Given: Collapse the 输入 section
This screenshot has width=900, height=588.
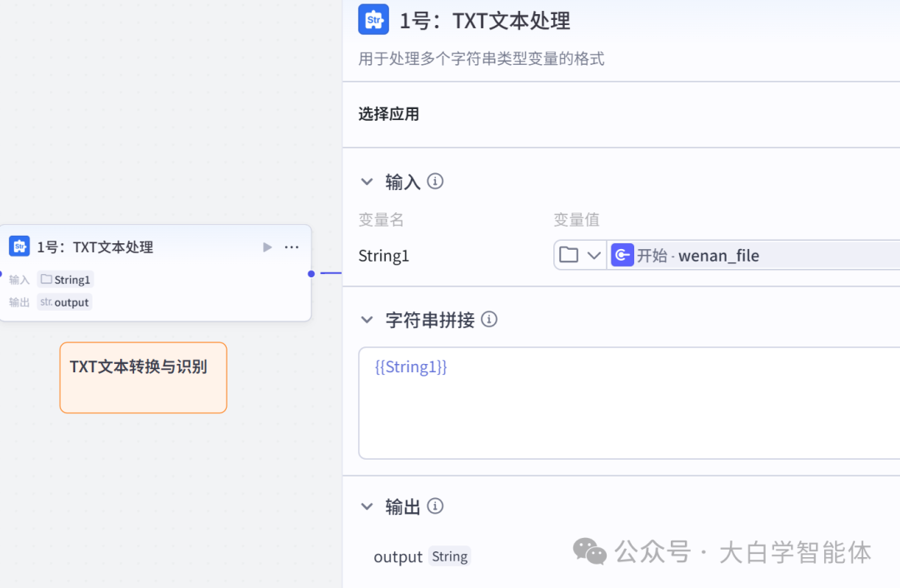Looking at the screenshot, I should pyautogui.click(x=367, y=182).
